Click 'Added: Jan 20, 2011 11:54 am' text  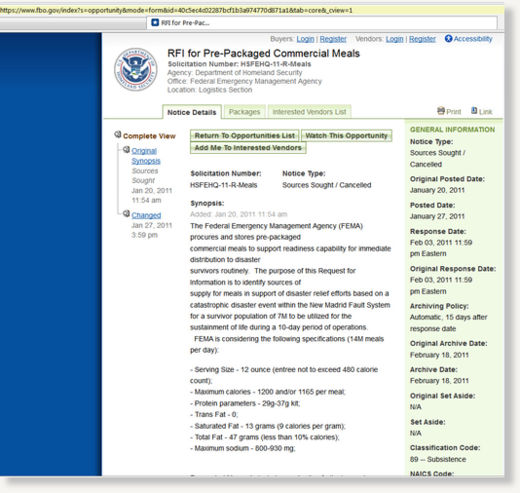(238, 214)
